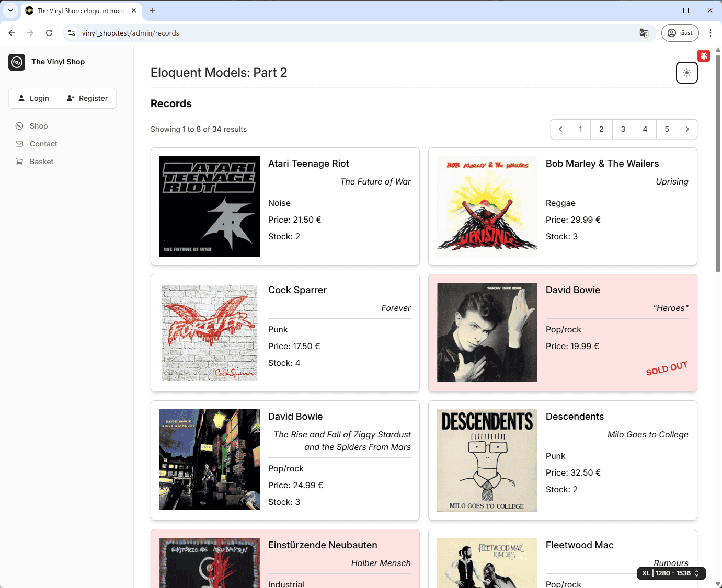Click the Register add-user icon
The height and width of the screenshot is (588, 722).
click(71, 98)
